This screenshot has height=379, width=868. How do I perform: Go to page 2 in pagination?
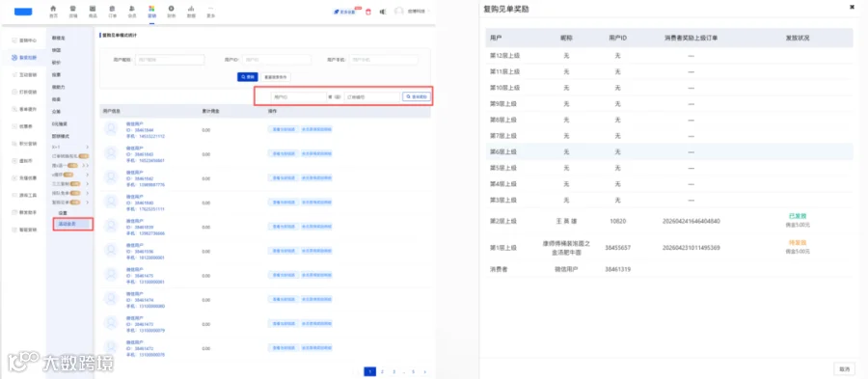click(382, 372)
